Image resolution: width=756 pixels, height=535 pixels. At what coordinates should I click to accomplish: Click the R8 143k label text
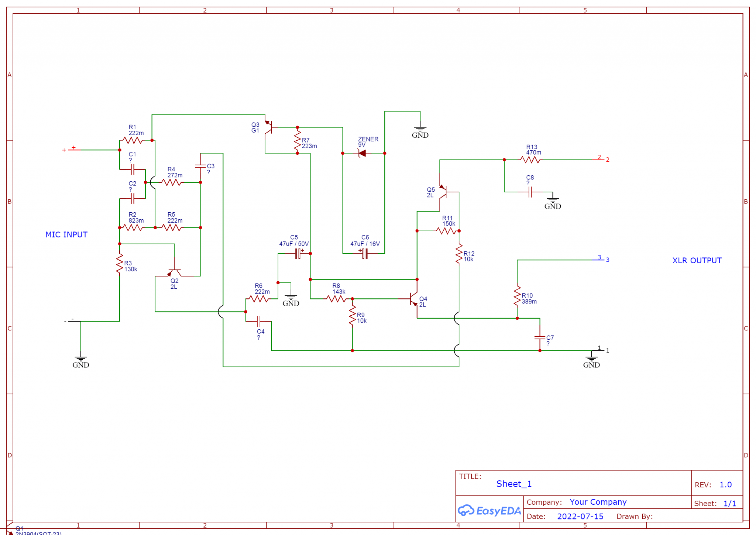[339, 289]
